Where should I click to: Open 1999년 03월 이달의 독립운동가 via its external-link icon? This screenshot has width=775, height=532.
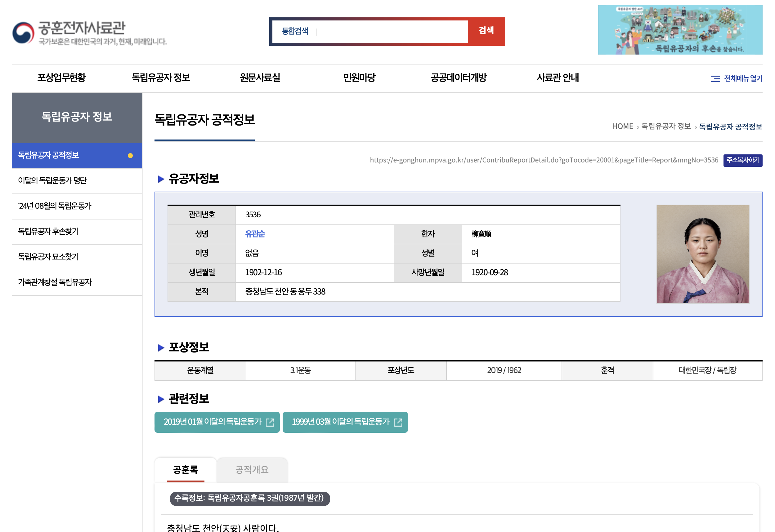pos(398,422)
